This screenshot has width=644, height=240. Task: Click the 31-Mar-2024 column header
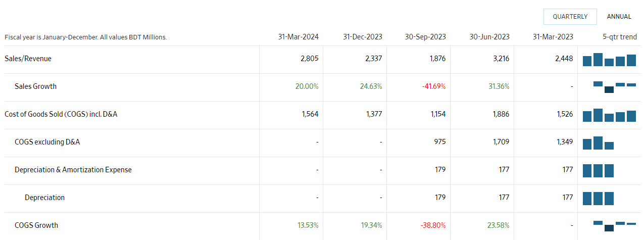pos(298,37)
